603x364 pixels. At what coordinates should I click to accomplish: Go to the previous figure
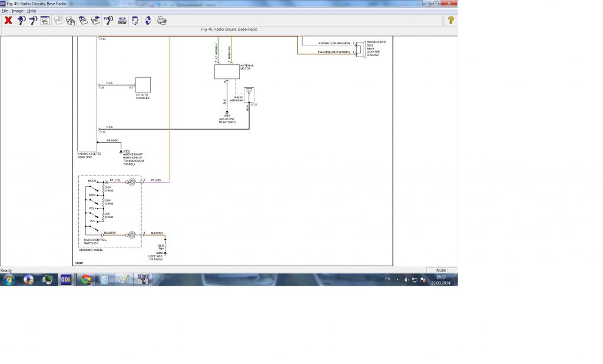click(83, 20)
